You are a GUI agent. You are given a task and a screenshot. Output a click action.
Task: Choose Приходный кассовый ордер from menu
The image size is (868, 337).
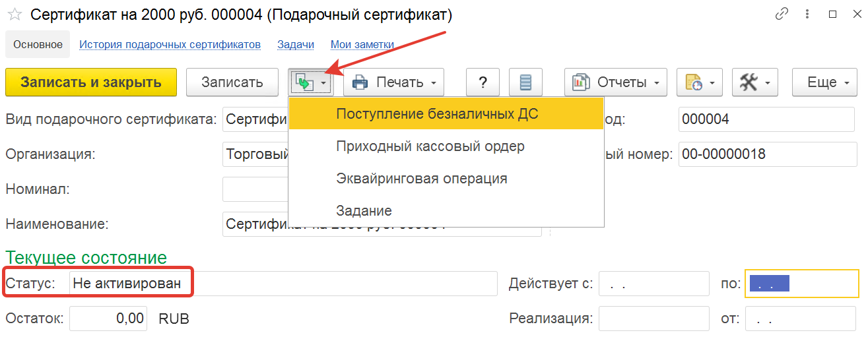(446, 146)
